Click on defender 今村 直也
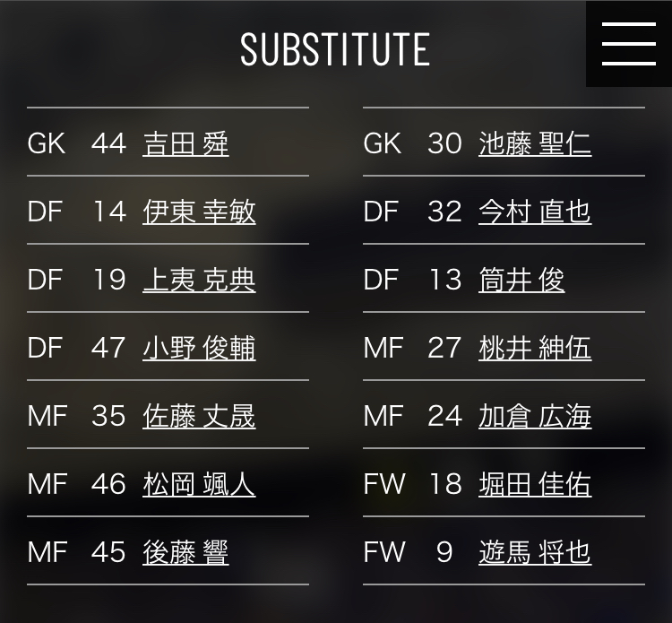 [535, 212]
